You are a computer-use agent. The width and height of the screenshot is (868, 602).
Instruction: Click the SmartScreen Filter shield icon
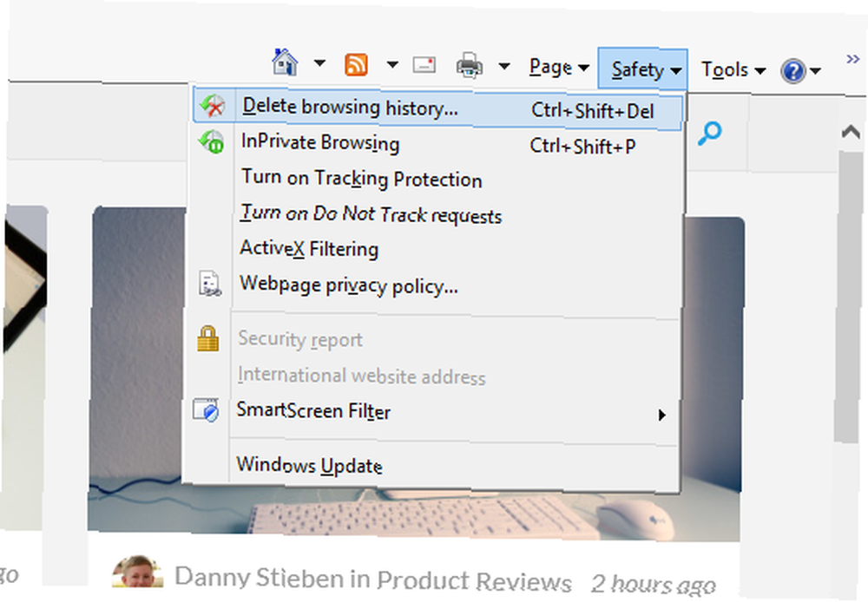pos(206,410)
